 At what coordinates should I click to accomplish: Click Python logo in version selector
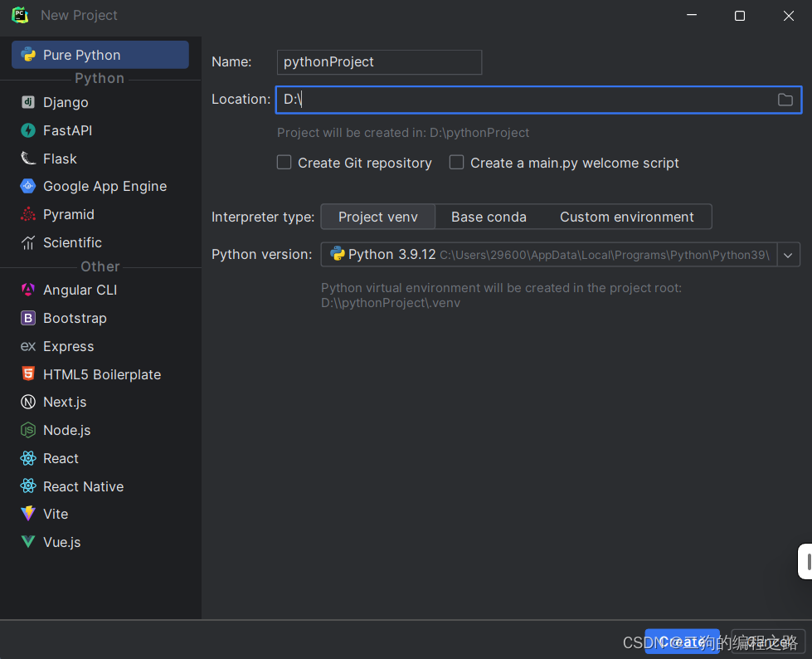[x=338, y=254]
